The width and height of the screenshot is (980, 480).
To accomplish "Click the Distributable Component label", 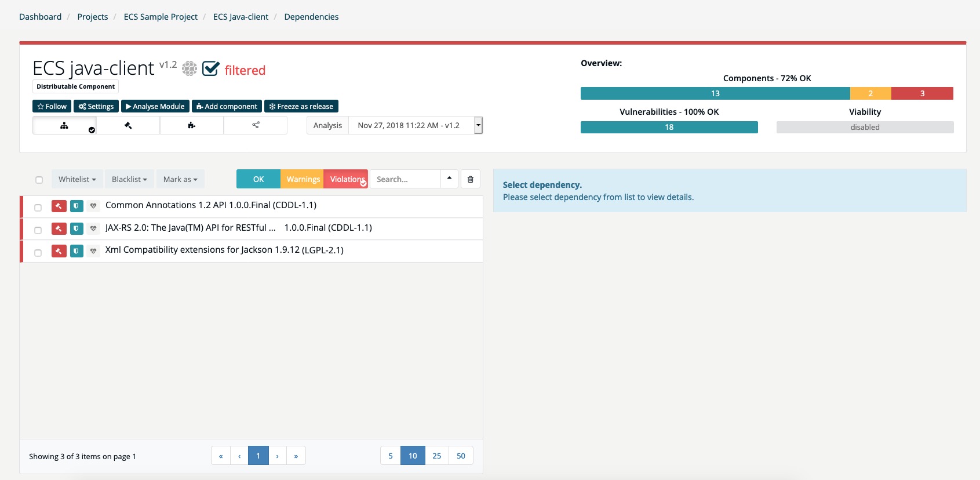I will tap(75, 86).
